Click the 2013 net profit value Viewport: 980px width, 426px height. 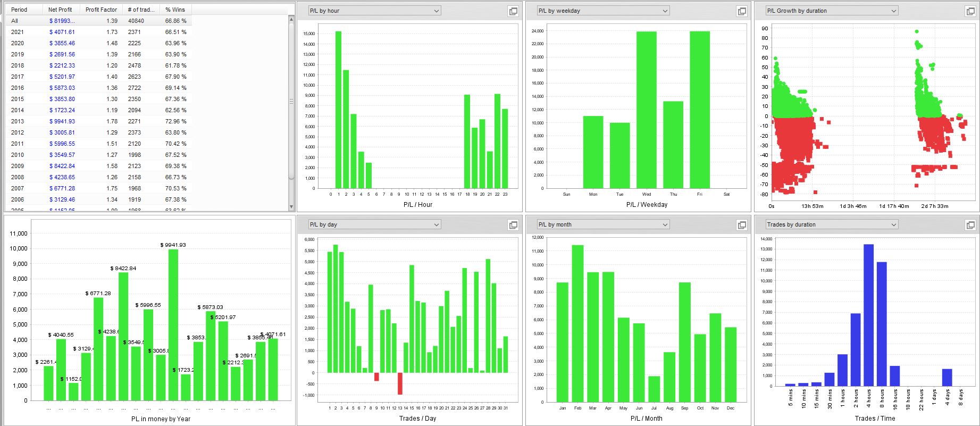(x=62, y=121)
